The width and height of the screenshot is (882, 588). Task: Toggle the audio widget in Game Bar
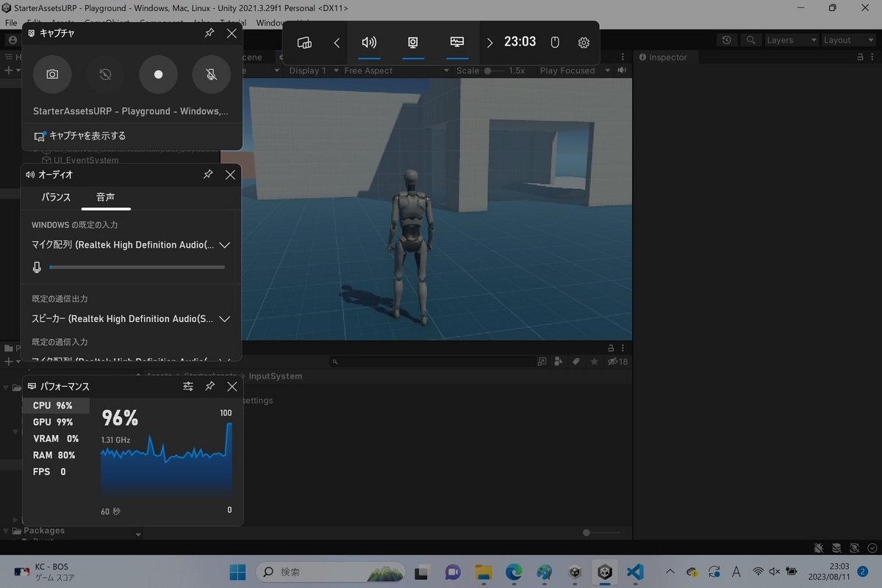coord(369,43)
